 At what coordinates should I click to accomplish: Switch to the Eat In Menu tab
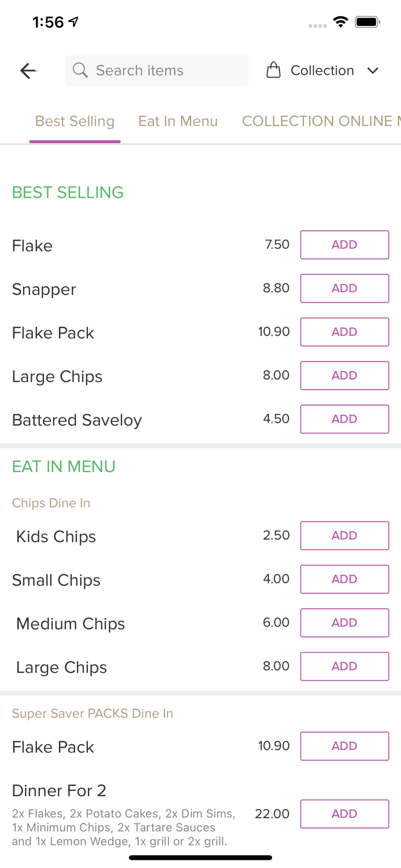[178, 121]
